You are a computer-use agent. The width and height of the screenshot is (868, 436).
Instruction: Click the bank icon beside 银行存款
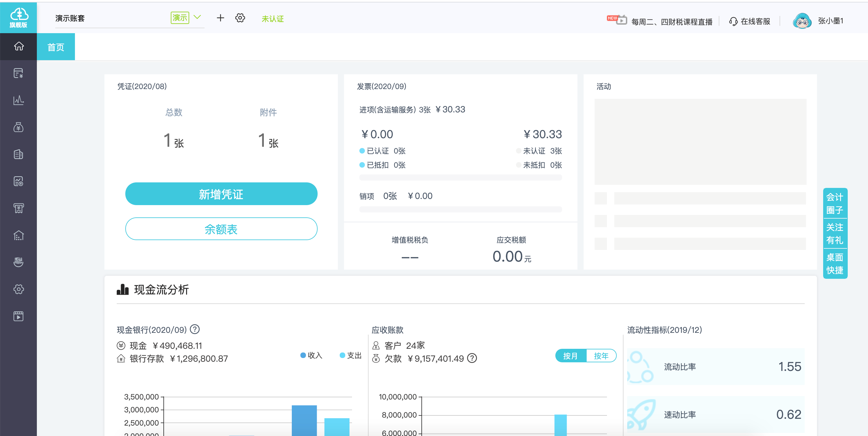[x=121, y=359]
